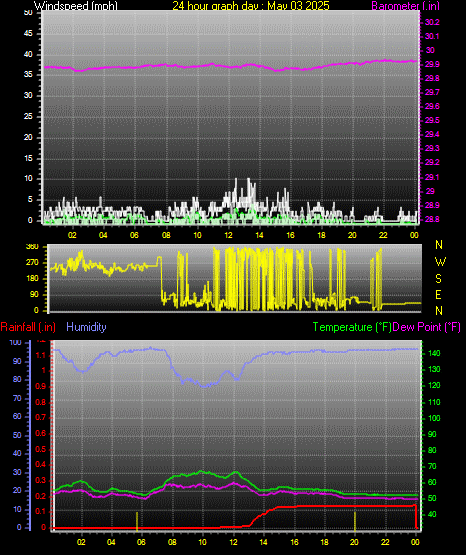The image size is (466, 555).
Task: Click the 0.7 value on rainfall axis
Action: pyautogui.click(x=41, y=418)
